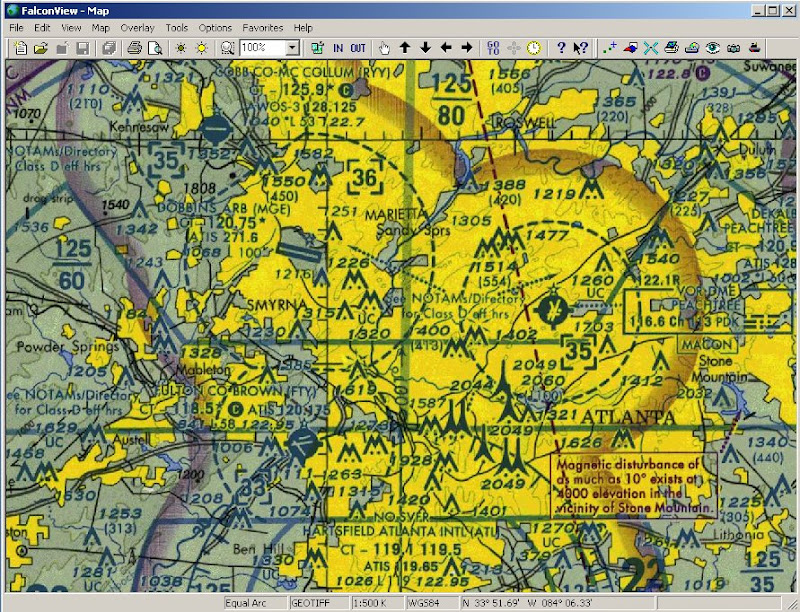Click the Equal Arc status bar entry
Screen dimensions: 800x612
tap(256, 603)
